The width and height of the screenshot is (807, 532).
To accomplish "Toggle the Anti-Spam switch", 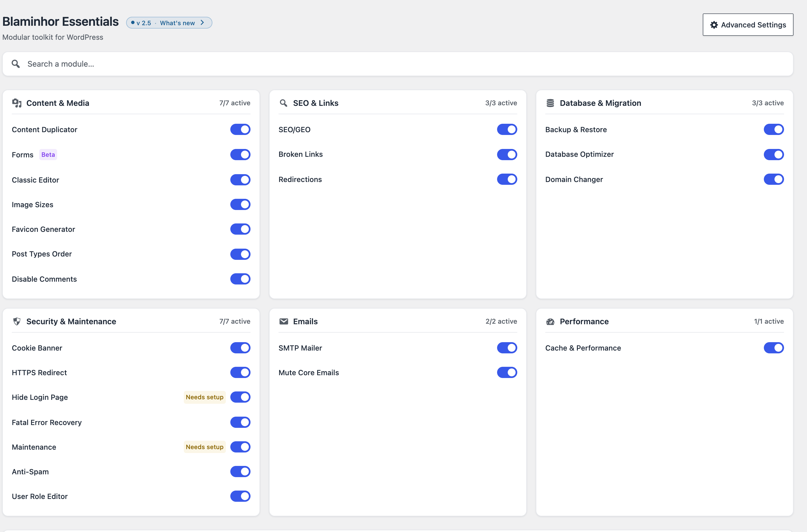I will [240, 471].
